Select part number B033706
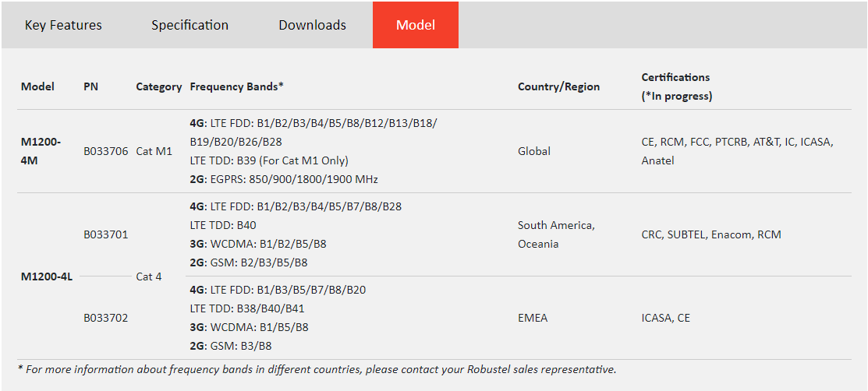 (106, 151)
